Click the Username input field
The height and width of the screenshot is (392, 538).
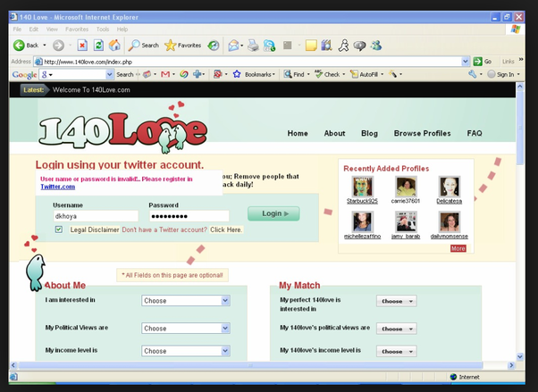coord(95,216)
